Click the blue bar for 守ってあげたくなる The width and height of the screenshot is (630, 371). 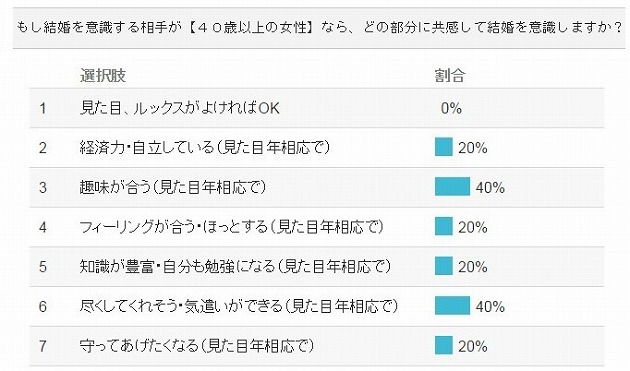coord(444,345)
